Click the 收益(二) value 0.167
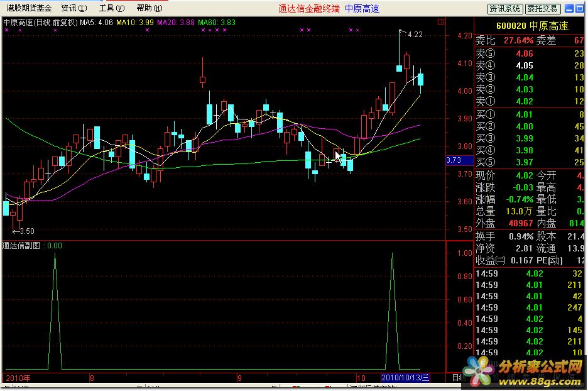 521,260
